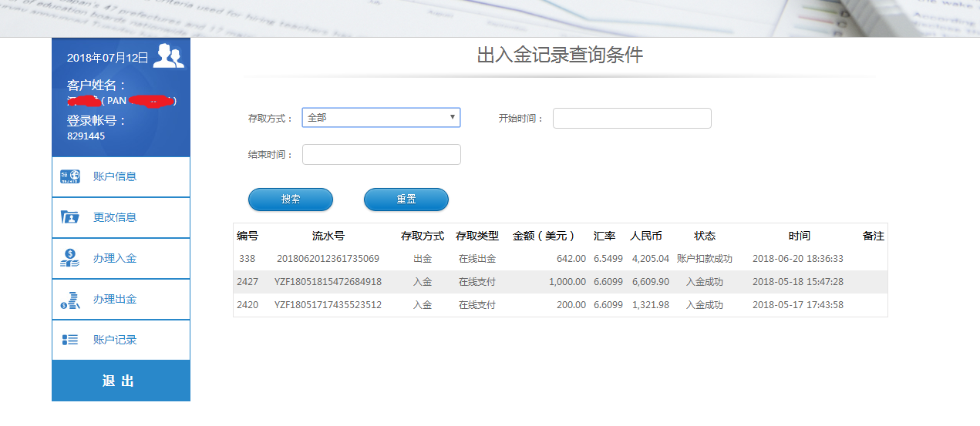980x426 pixels.
Task: Click the 结束时间 end time field
Action: (x=381, y=154)
